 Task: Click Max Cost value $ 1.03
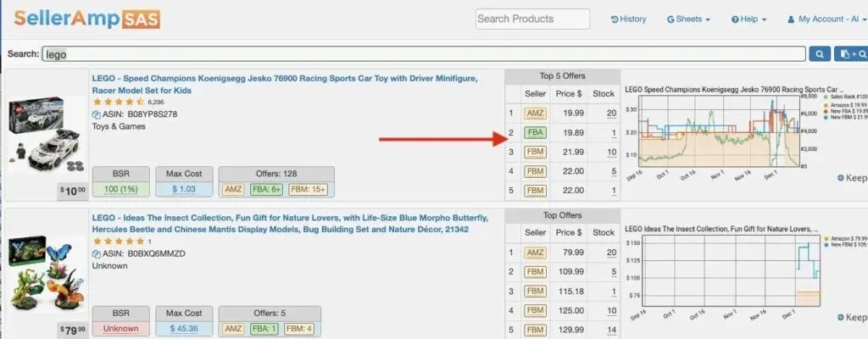click(184, 189)
